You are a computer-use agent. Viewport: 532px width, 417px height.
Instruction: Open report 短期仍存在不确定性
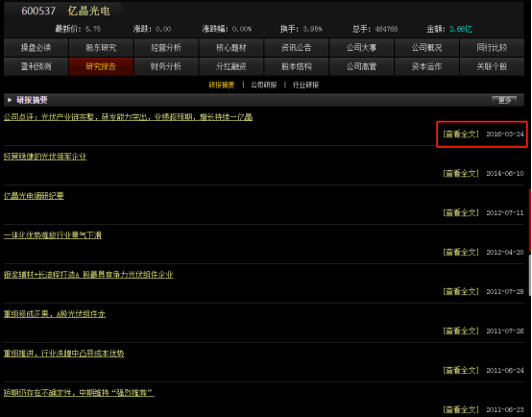[79, 393]
